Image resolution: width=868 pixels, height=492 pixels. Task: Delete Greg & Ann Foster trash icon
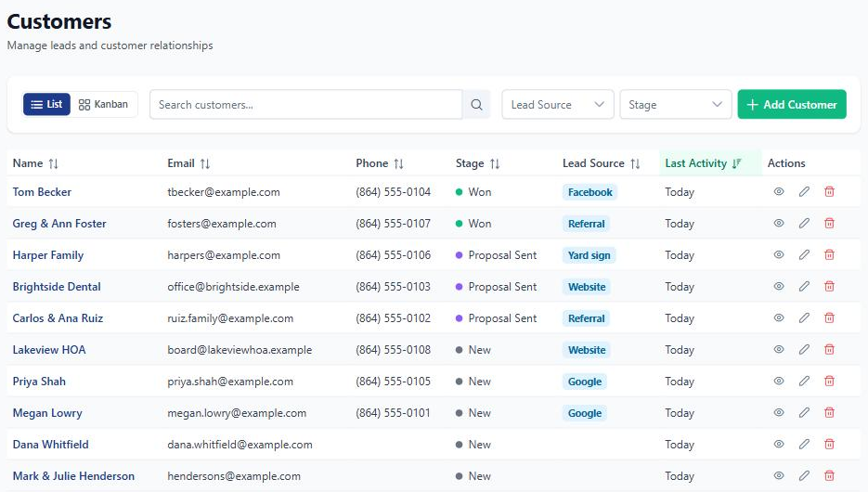pyautogui.click(x=829, y=223)
